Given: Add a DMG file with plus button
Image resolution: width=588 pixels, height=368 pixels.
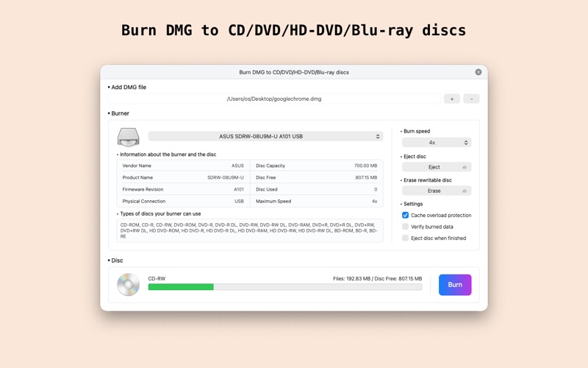Looking at the screenshot, I should click(x=452, y=99).
